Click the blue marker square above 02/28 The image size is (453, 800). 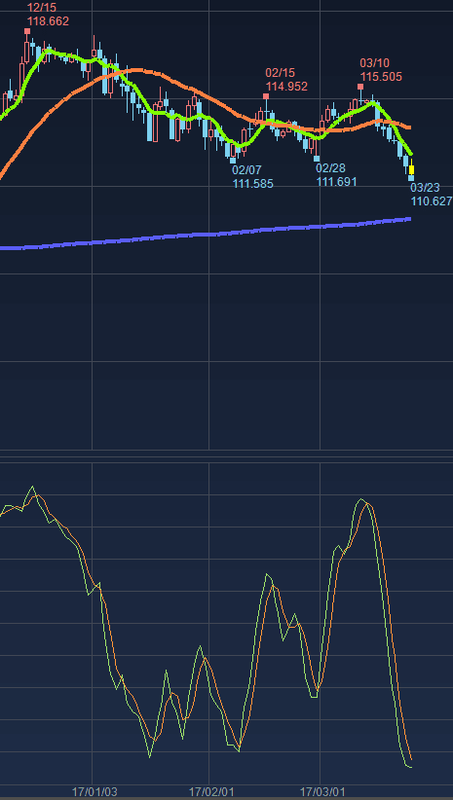tap(316, 158)
